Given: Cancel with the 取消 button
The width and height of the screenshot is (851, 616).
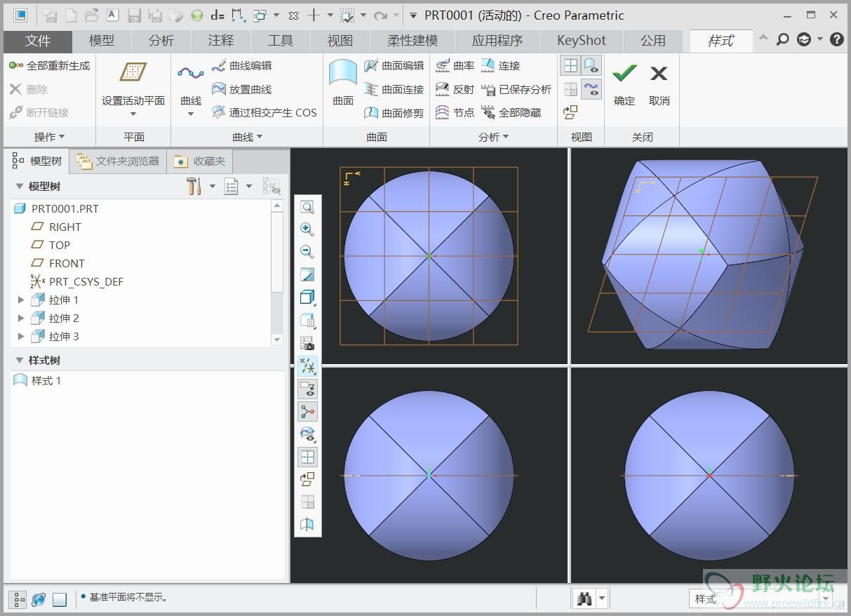Looking at the screenshot, I should pyautogui.click(x=659, y=84).
